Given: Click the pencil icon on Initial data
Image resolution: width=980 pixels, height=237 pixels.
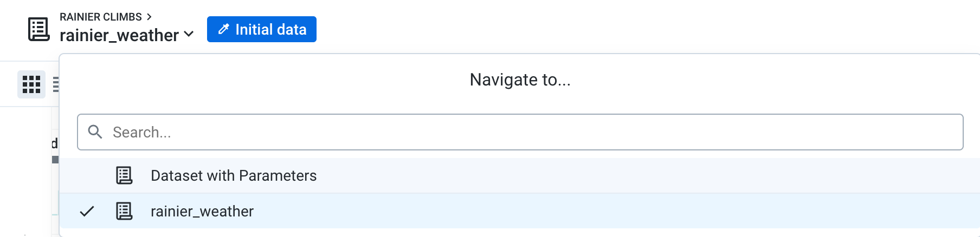Looking at the screenshot, I should click(223, 29).
